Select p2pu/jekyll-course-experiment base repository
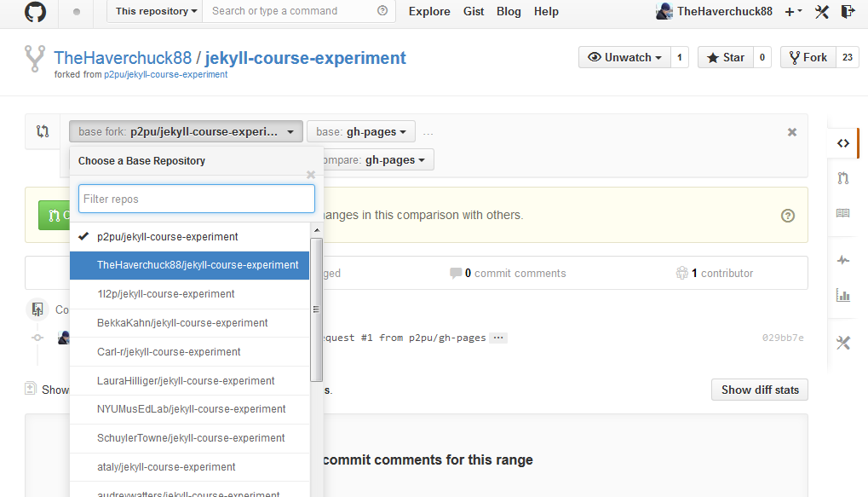 coord(189,237)
